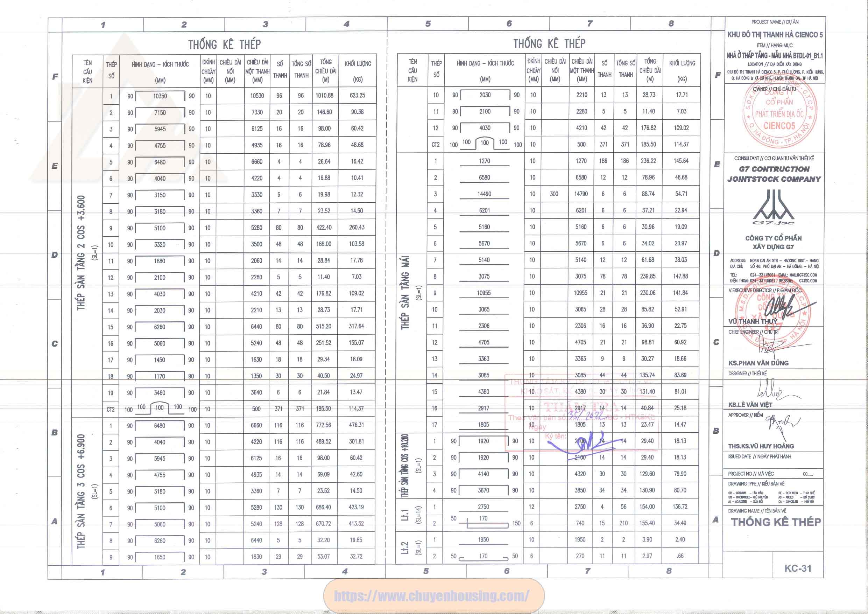This screenshot has height=614, width=868.
Task: Select project name 'KHU ĐÔ THỊ THANH HÀ CIENCO 5'
Action: click(775, 35)
